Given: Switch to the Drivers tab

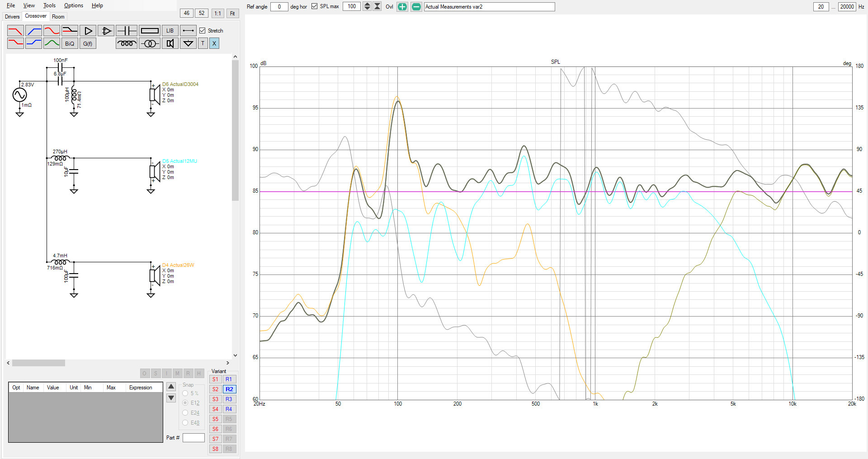Looking at the screenshot, I should 12,17.
